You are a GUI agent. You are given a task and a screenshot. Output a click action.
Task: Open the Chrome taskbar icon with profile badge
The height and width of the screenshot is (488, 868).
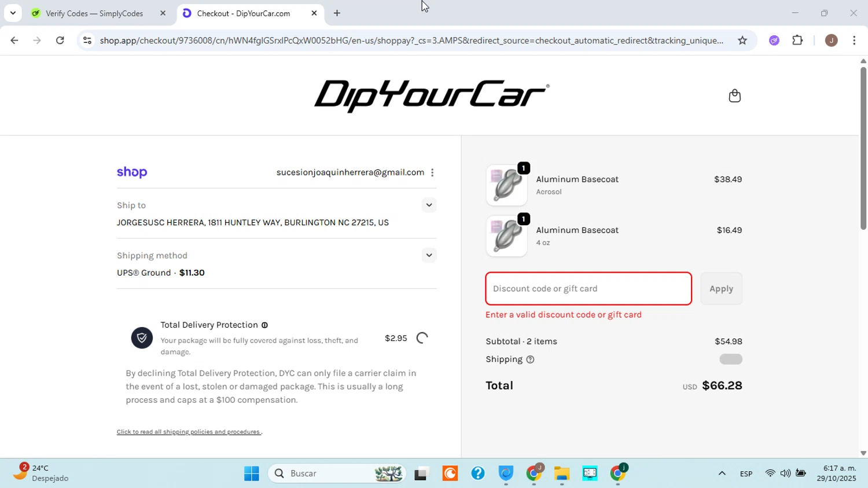535,473
